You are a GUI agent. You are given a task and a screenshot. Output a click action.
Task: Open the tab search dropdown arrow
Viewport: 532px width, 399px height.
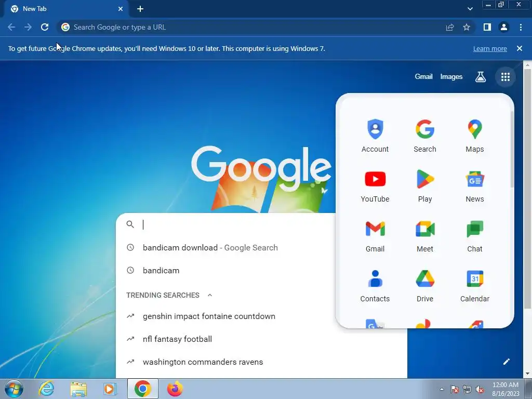470,9
